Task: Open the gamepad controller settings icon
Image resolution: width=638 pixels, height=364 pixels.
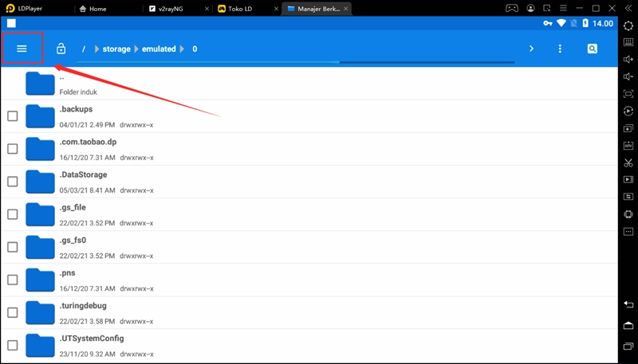Action: [x=511, y=8]
